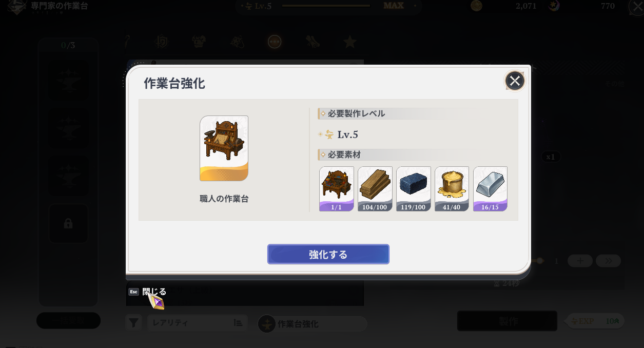The image size is (644, 348).
Task: Click the 強化する upgrade button
Action: click(x=328, y=254)
